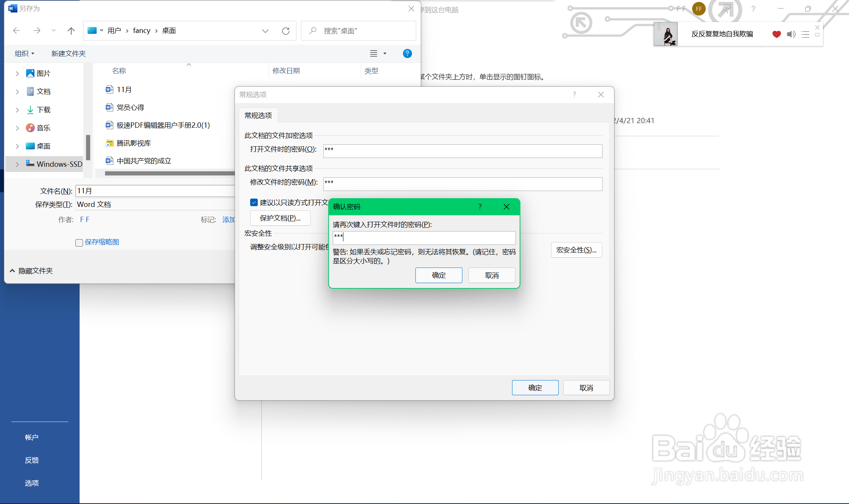Click the file list horizontal scrollbar

(169, 173)
